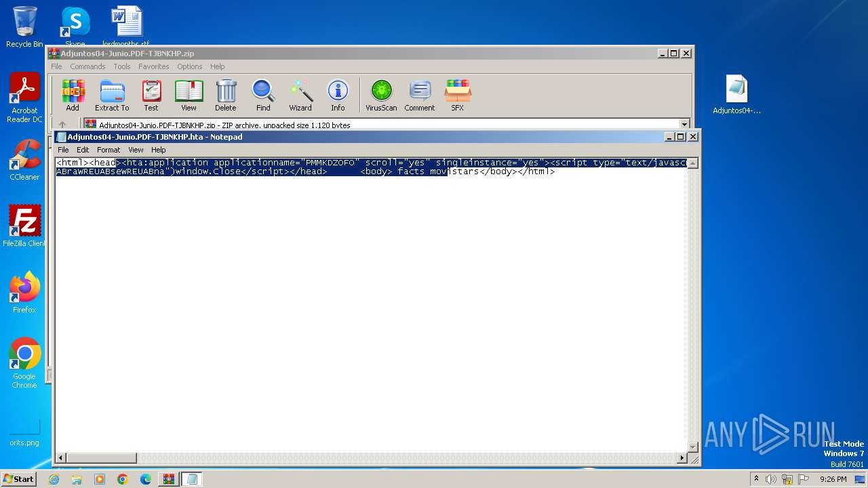Open WinRAR Favorites menu
Viewport: 868px width, 488px height.
point(154,66)
